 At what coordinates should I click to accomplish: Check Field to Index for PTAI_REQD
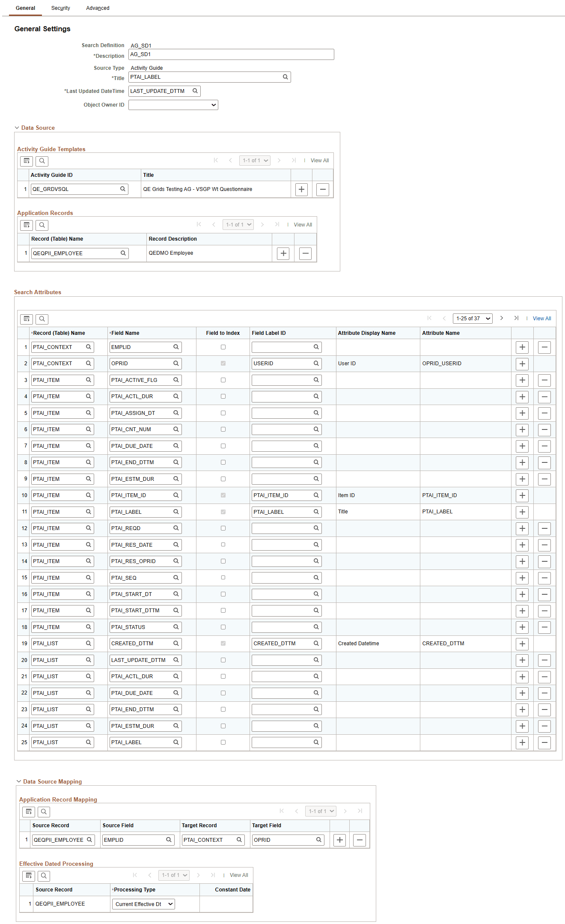tap(223, 528)
